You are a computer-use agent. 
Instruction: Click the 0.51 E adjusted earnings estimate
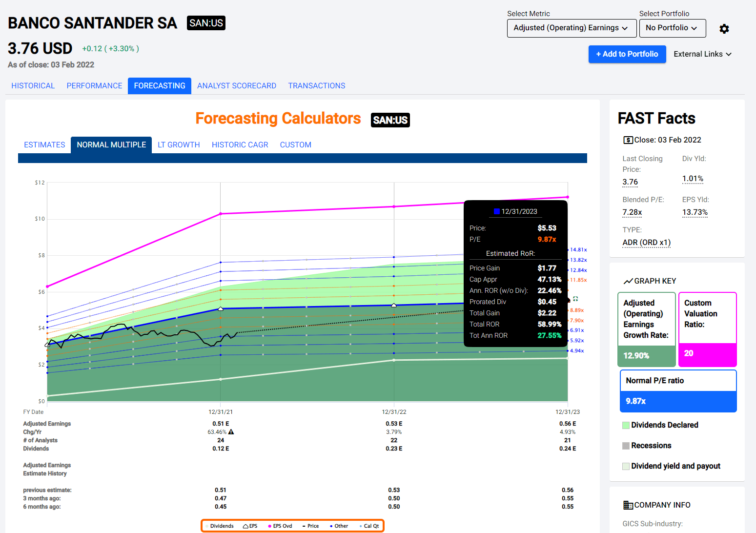[x=221, y=424]
